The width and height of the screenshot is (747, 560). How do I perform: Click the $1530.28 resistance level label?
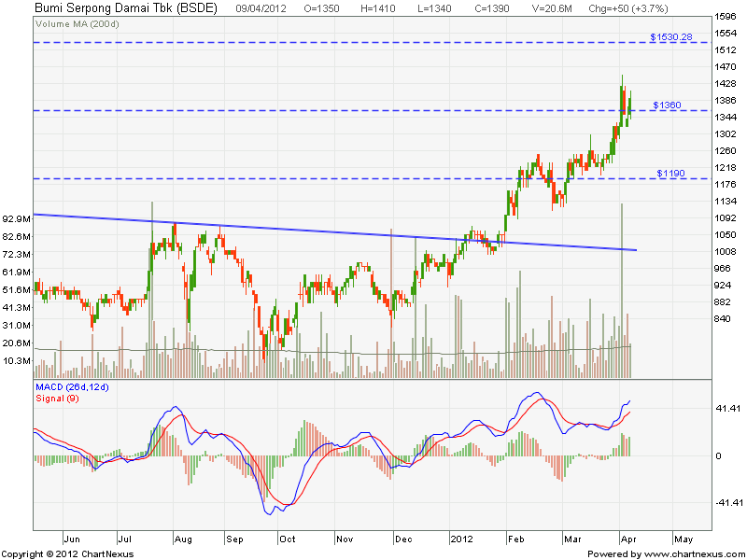point(670,36)
